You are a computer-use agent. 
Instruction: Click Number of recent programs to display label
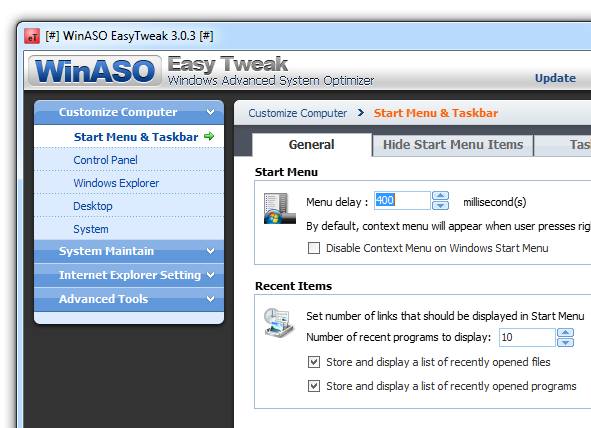(398, 337)
